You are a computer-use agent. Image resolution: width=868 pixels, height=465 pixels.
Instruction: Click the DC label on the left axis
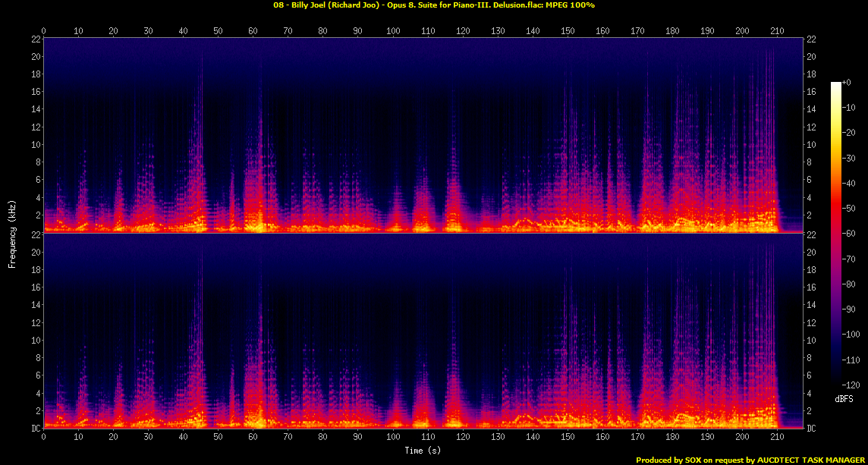point(33,429)
